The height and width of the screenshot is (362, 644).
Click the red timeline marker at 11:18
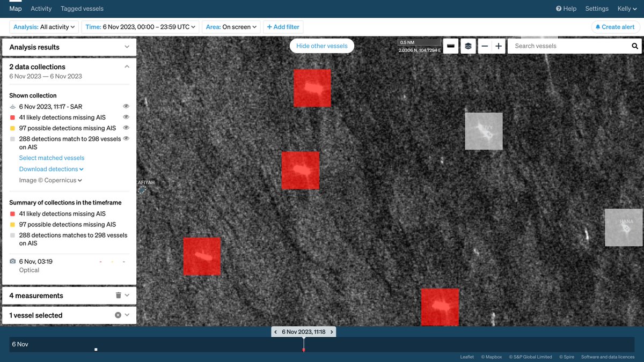click(x=304, y=350)
